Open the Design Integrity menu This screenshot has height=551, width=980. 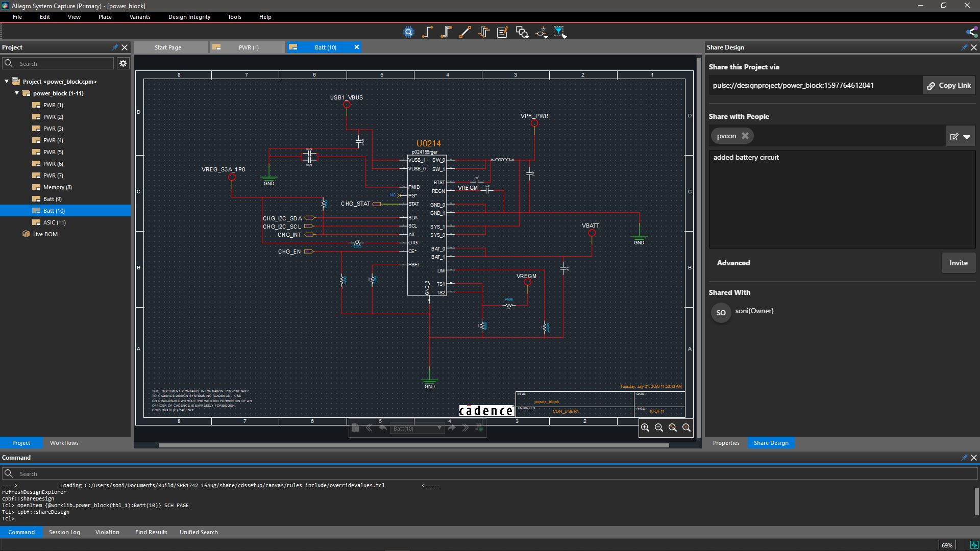tap(189, 16)
